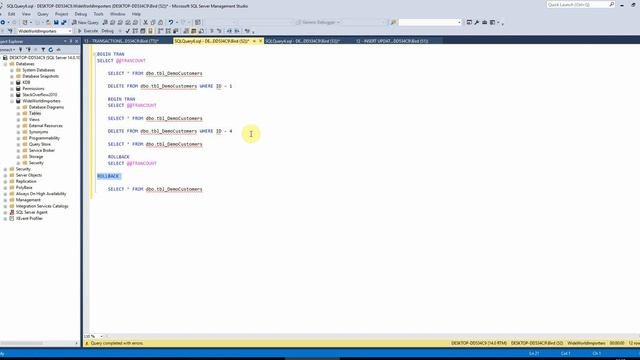The width and height of the screenshot is (640, 360).
Task: Expand the Database Snapshots node
Action: [x=12, y=76]
